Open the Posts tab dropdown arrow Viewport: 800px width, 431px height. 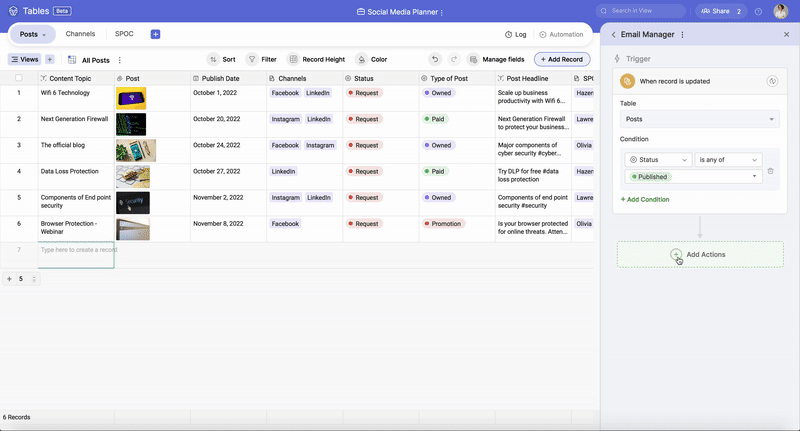44,35
